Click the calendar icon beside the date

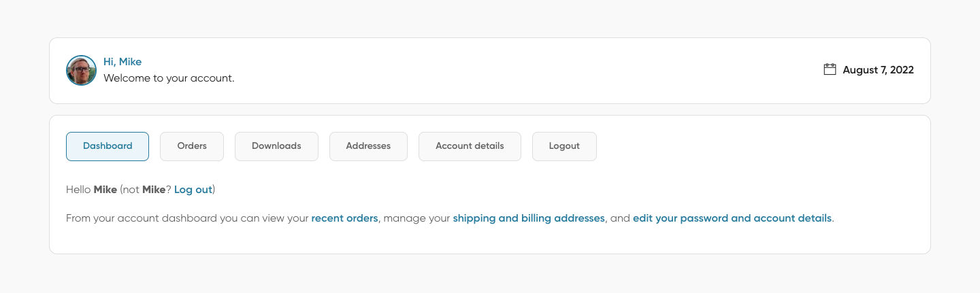pyautogui.click(x=830, y=69)
